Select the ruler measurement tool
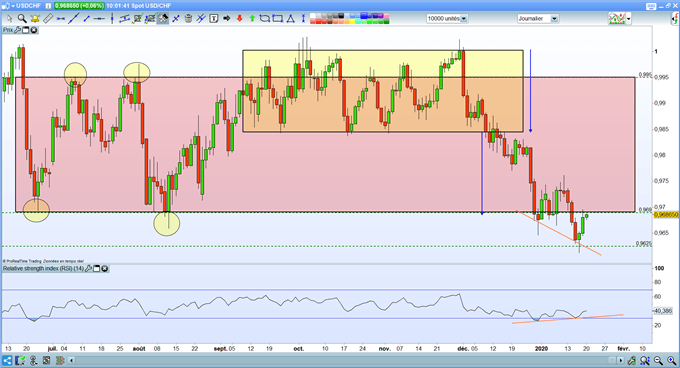This screenshot has width=680, height=368. (x=48, y=19)
